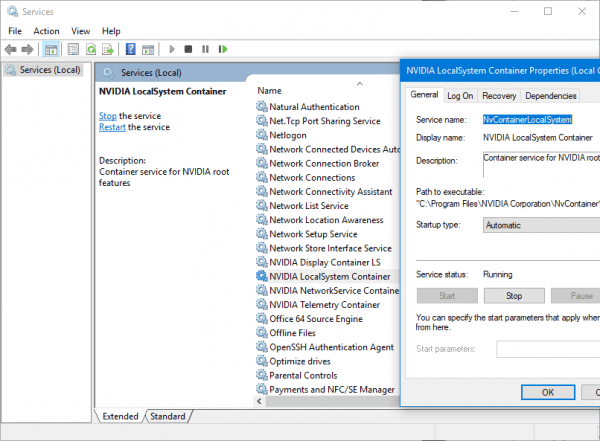The height and width of the screenshot is (441, 600).
Task: Toggle Show/Hide Console Tree toolbar icon
Action: [x=51, y=49]
